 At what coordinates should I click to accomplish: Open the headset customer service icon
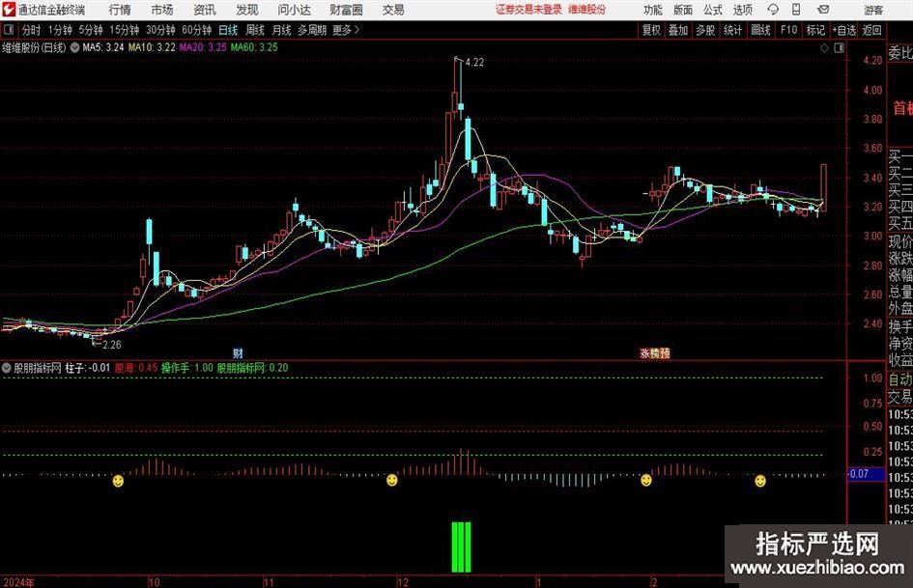(773, 10)
